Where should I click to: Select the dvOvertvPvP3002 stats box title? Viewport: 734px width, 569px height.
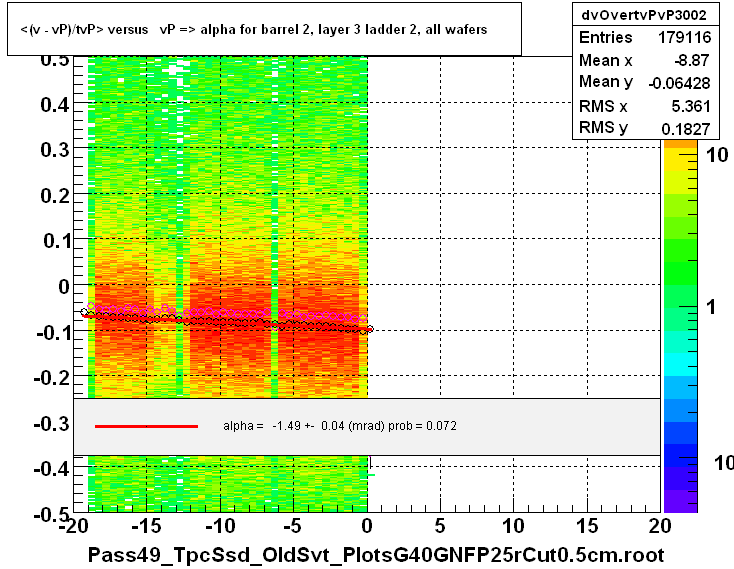pos(644,15)
